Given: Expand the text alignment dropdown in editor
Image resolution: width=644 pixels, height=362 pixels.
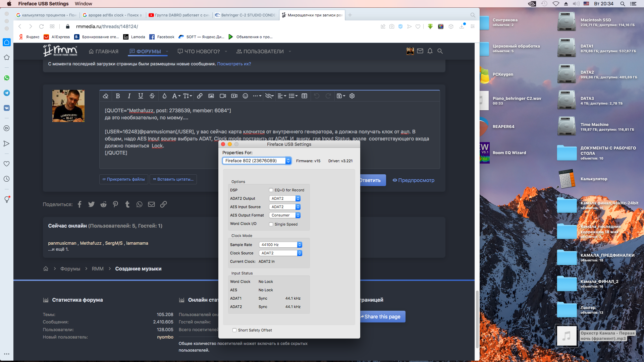Looking at the screenshot, I should pyautogui.click(x=282, y=96).
